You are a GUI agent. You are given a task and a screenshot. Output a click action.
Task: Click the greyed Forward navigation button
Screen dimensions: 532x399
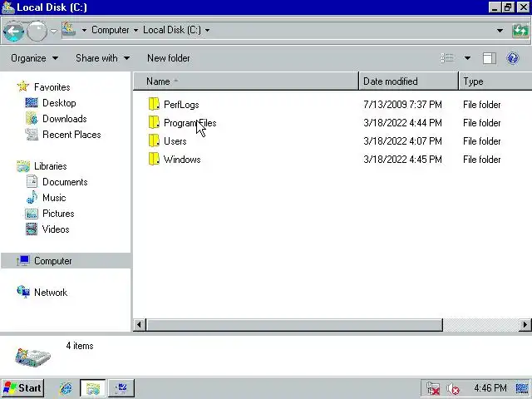pos(37,32)
